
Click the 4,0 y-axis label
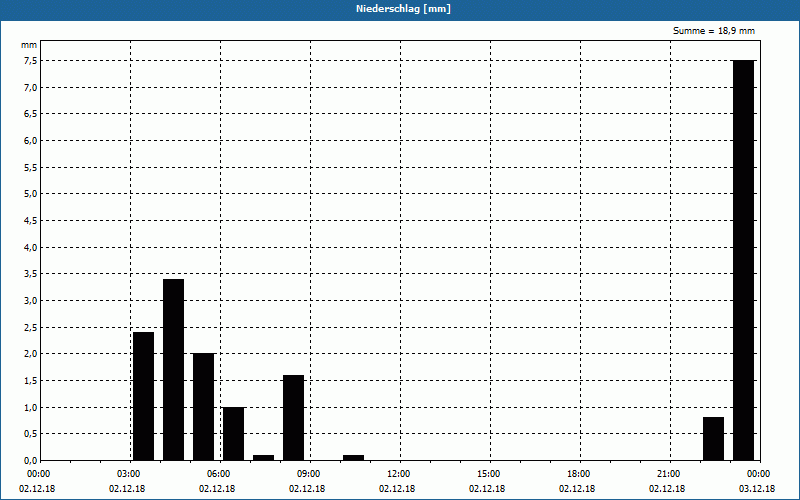[30, 247]
